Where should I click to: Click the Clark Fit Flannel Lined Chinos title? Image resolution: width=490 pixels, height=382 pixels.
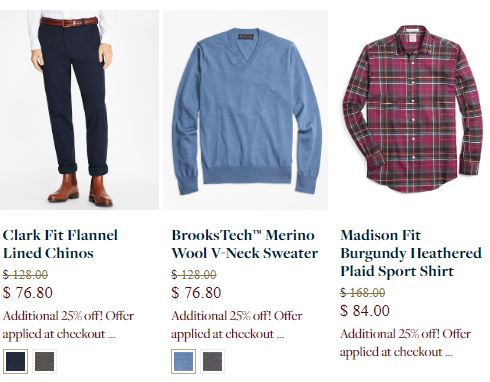[x=60, y=244]
